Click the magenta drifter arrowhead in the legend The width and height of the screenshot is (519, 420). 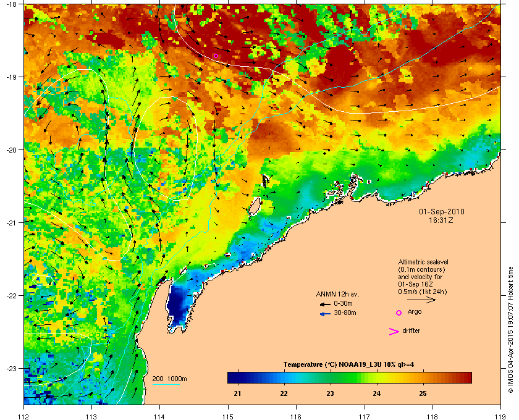(x=394, y=332)
